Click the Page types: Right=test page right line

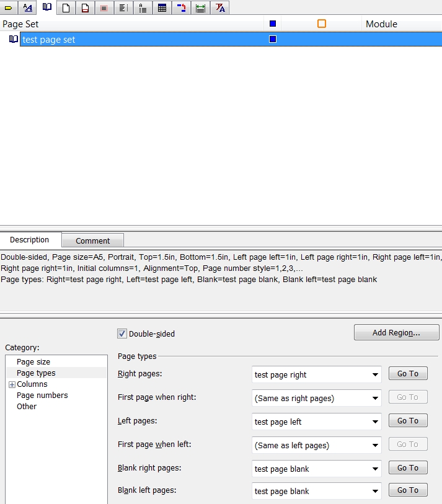click(188, 280)
